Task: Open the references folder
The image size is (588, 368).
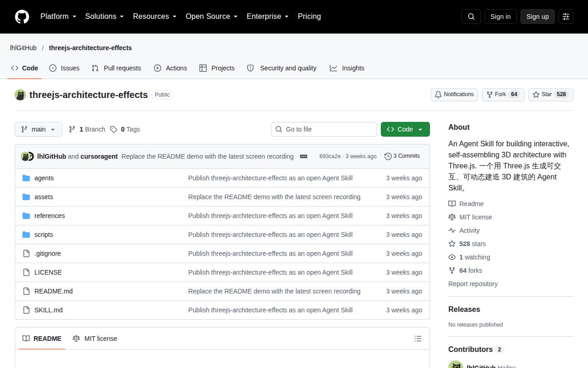Action: pyautogui.click(x=50, y=216)
